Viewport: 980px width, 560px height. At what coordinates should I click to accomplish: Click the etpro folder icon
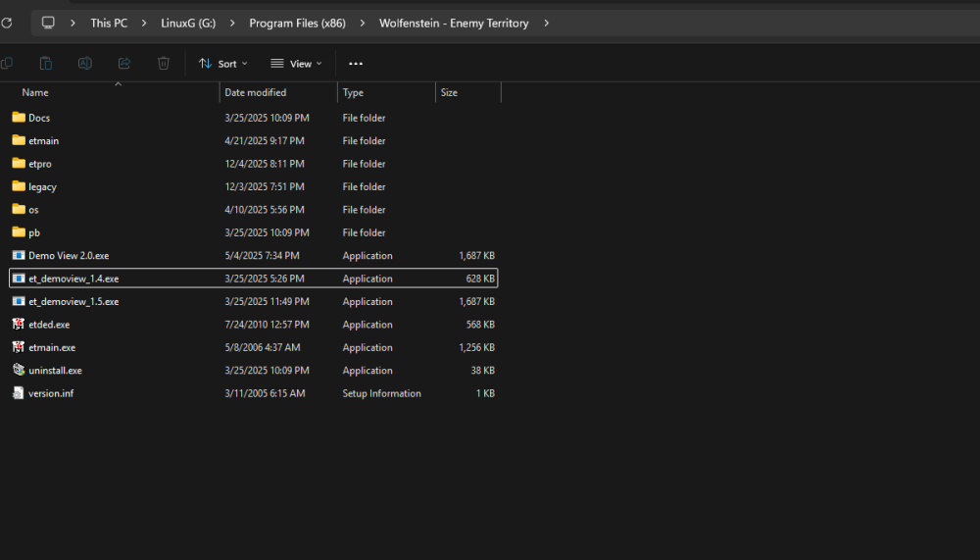[19, 164]
